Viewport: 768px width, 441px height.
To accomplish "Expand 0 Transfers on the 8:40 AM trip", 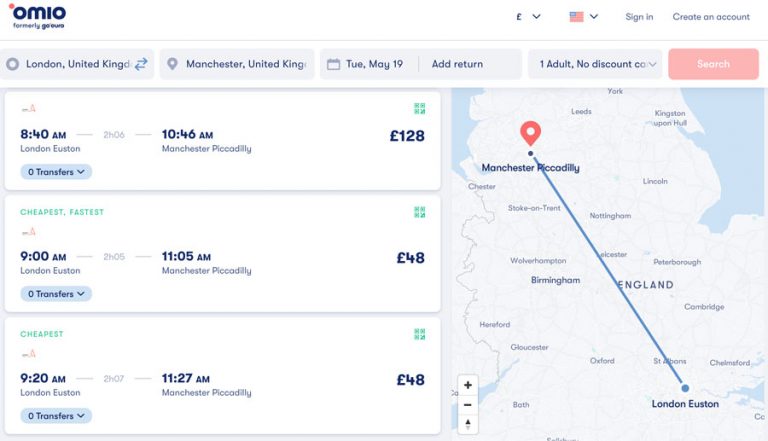I will [56, 172].
